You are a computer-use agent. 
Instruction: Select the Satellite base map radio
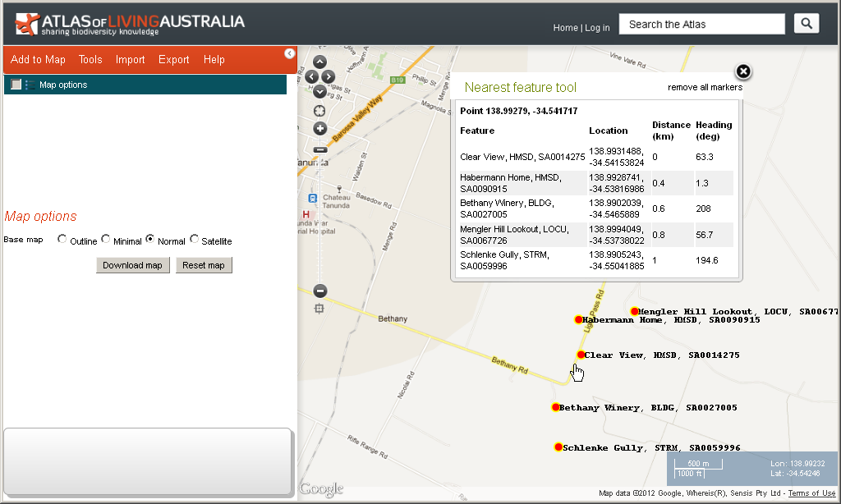194,239
